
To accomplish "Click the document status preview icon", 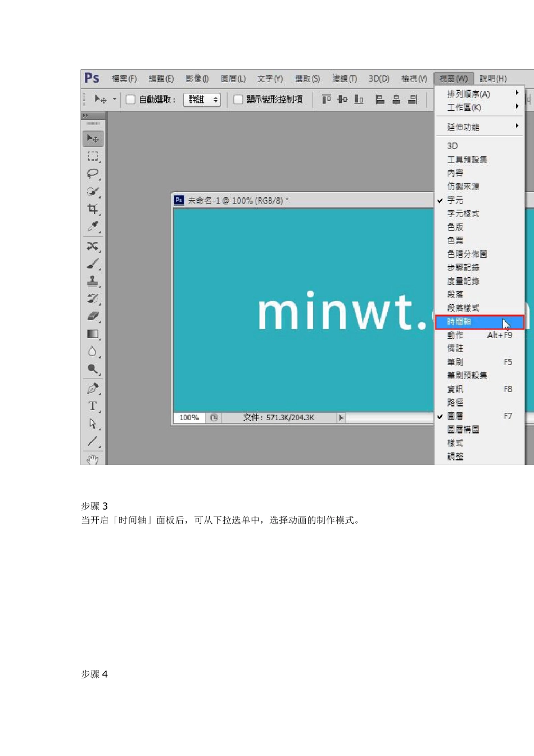I will pos(214,418).
